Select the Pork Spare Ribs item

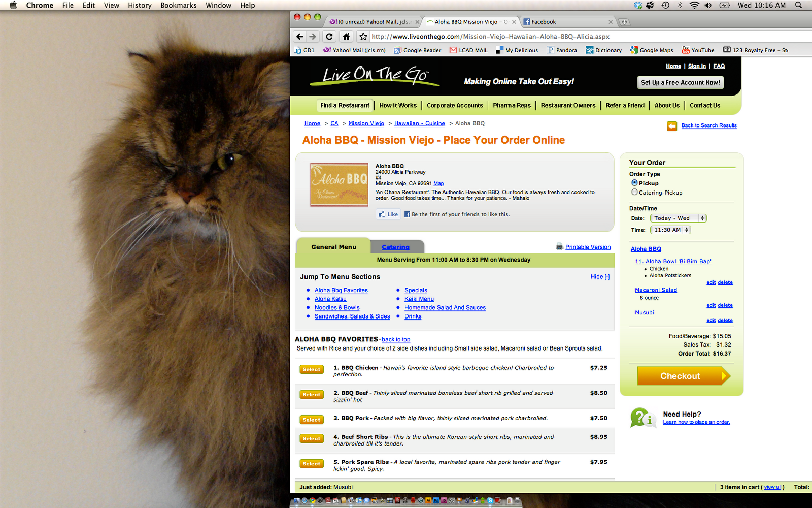pos(311,464)
